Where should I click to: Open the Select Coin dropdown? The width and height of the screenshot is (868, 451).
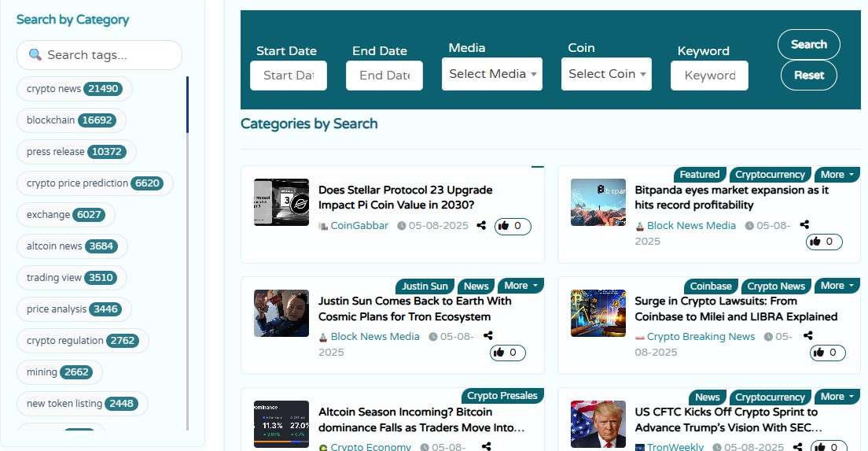[606, 74]
